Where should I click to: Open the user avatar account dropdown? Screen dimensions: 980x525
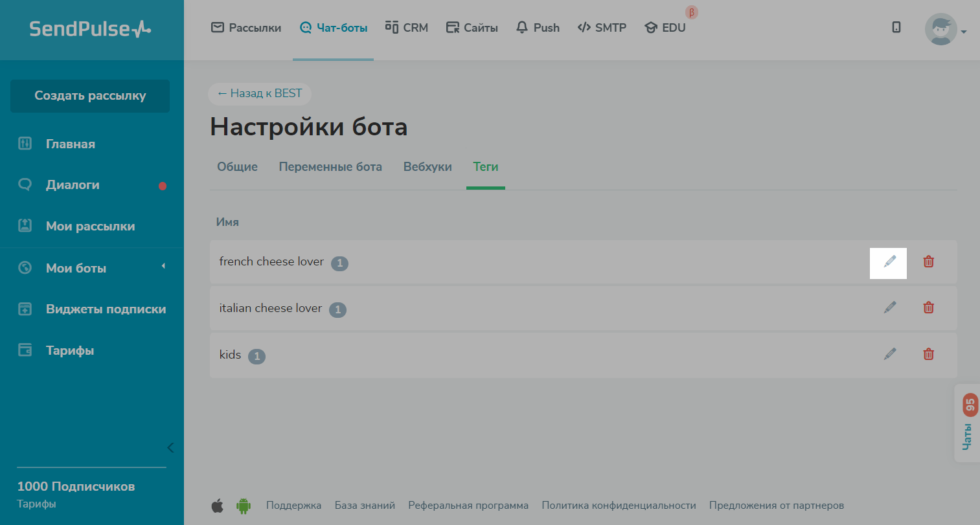click(945, 30)
